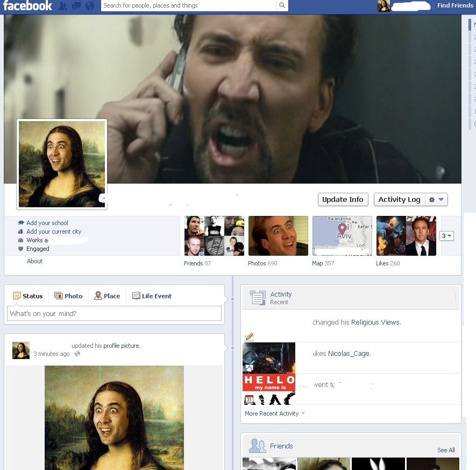The width and height of the screenshot is (476, 470).
Task: Open the dropdown arrow next to the gear
Action: point(441,200)
